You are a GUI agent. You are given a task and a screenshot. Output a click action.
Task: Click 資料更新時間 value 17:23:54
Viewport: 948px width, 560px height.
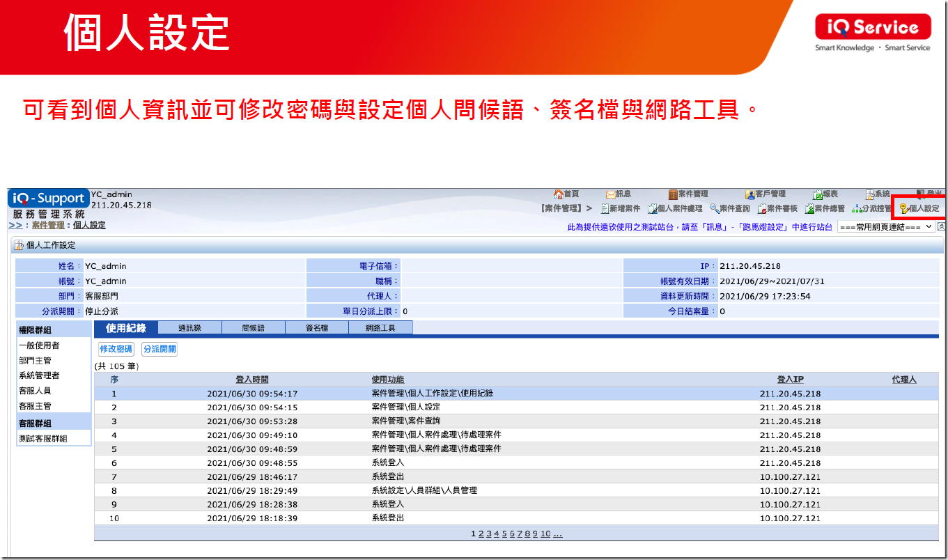(x=765, y=296)
